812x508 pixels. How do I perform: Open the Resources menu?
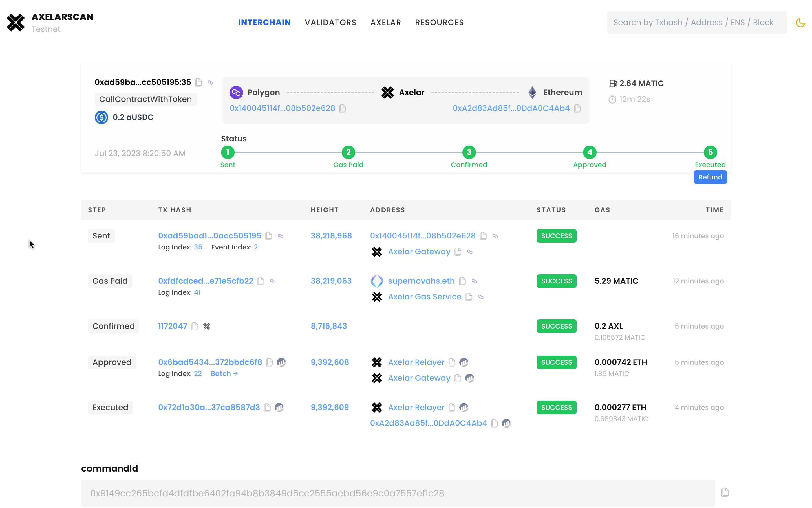[x=439, y=23]
